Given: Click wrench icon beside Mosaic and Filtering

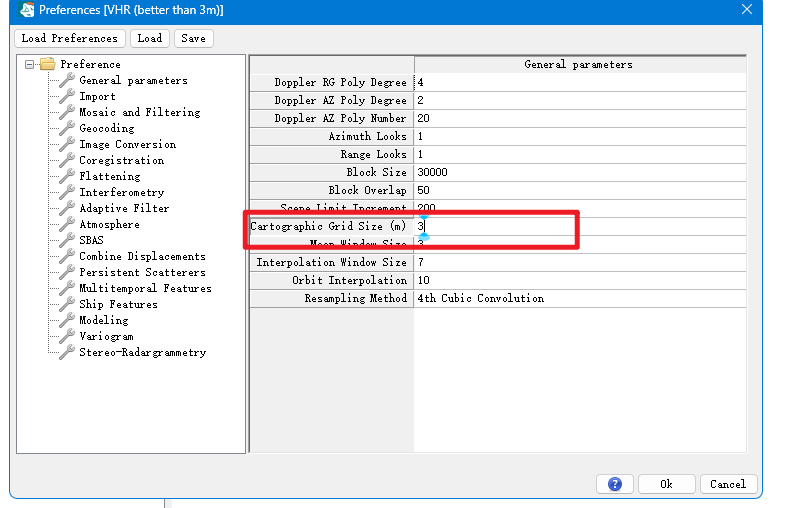Looking at the screenshot, I should click(67, 112).
